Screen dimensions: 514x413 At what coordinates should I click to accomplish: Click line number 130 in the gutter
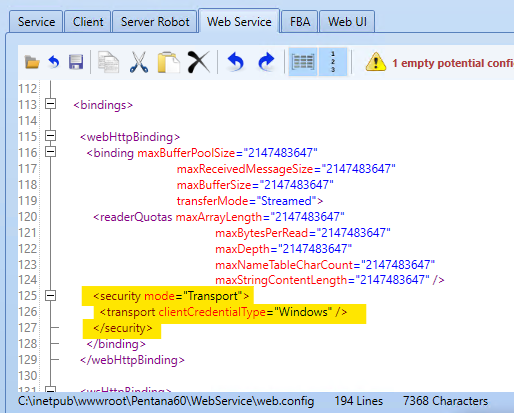[27, 376]
